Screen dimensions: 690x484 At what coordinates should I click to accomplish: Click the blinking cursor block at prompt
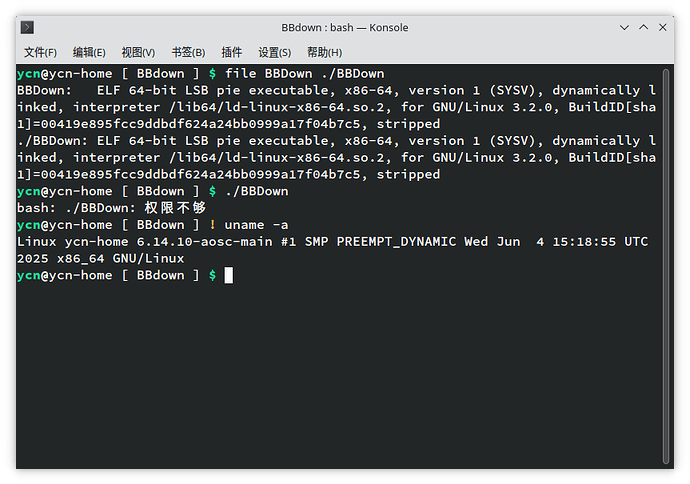tap(229, 275)
